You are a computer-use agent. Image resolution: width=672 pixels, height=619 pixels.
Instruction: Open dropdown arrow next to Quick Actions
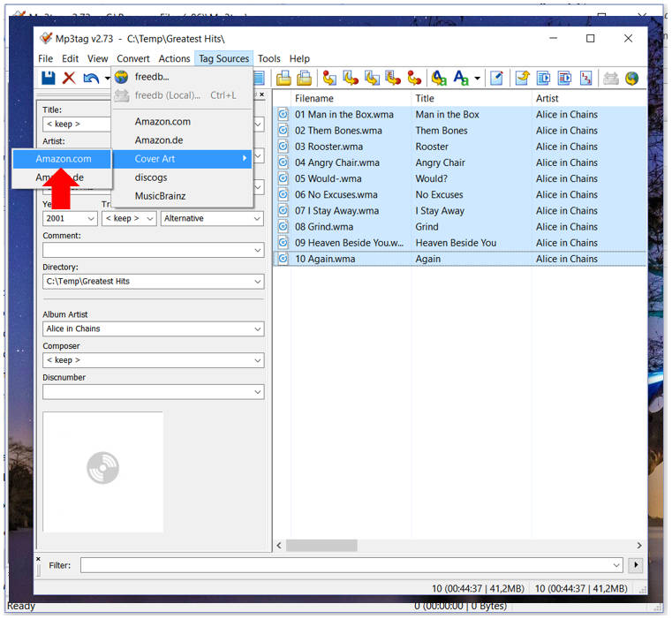coord(477,78)
